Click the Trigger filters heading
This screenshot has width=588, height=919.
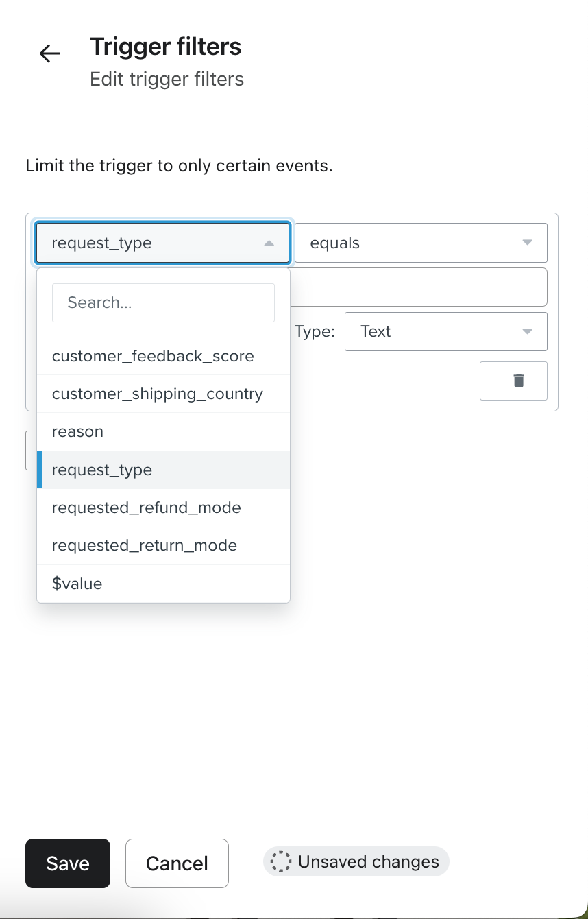(166, 47)
